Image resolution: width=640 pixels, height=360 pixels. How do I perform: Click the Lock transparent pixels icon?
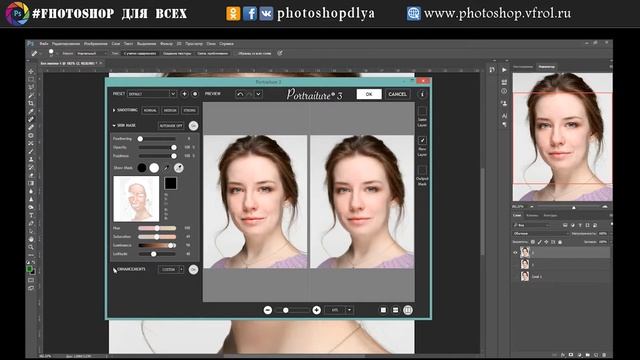tap(533, 242)
